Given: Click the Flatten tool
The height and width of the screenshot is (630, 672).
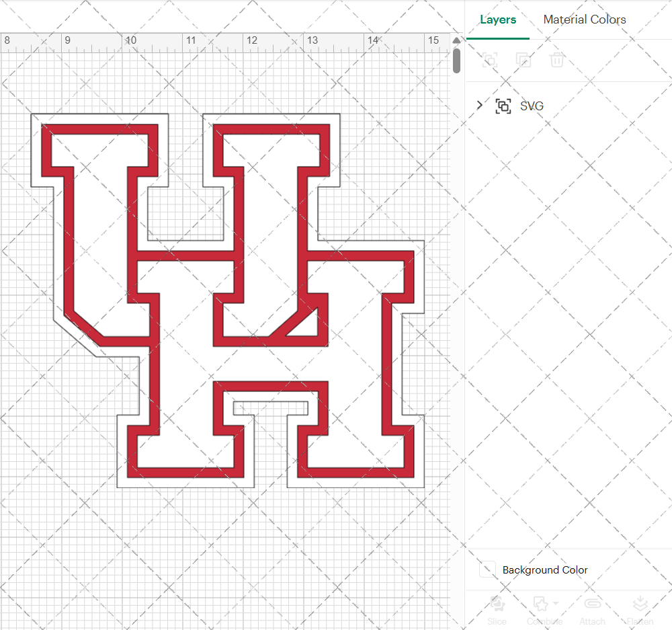Looking at the screenshot, I should [x=640, y=611].
